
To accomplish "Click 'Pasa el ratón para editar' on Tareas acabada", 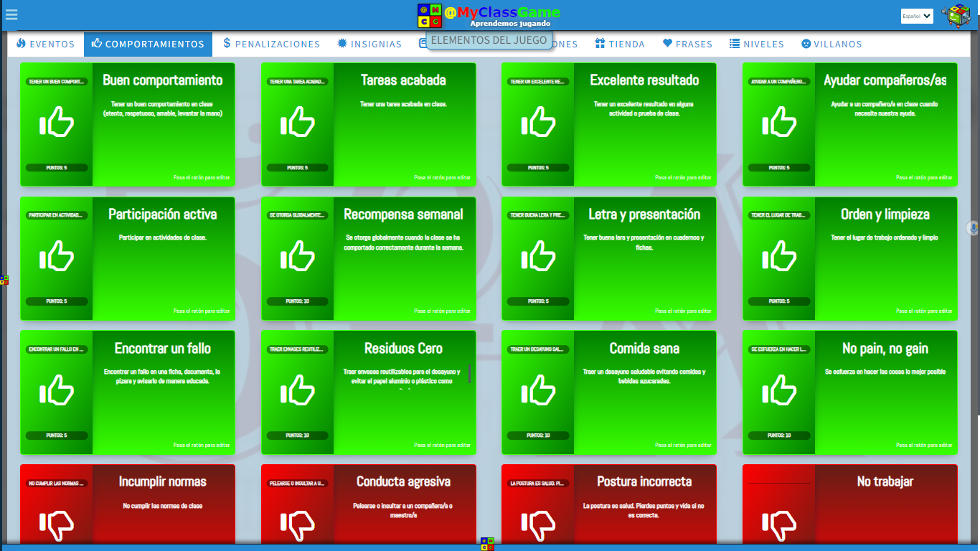I will click(443, 177).
